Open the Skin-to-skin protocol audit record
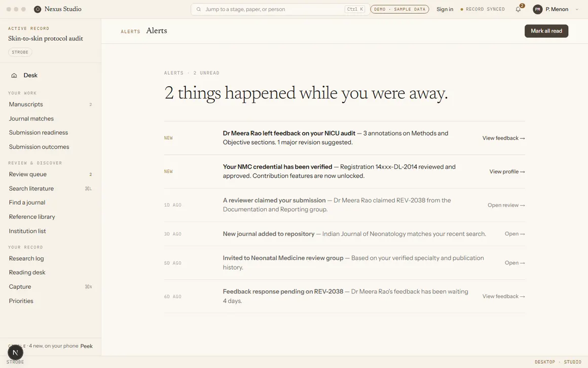588x368 pixels. pos(46,39)
